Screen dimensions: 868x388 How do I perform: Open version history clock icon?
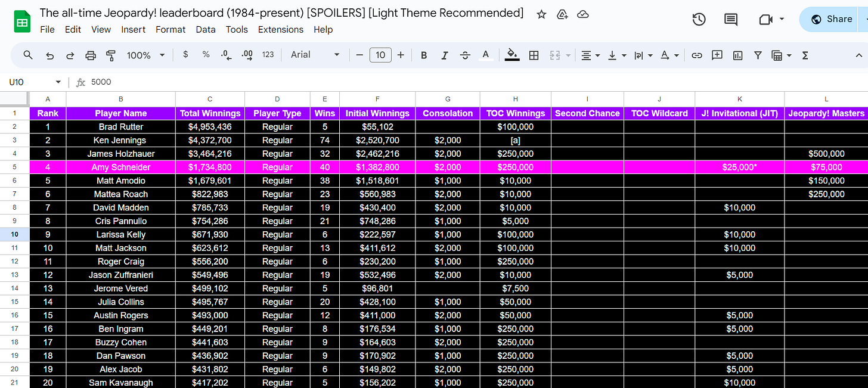[699, 20]
